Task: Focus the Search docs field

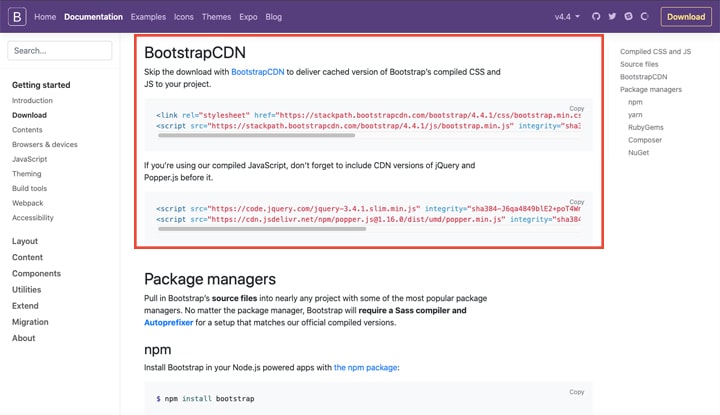Action: [x=60, y=50]
